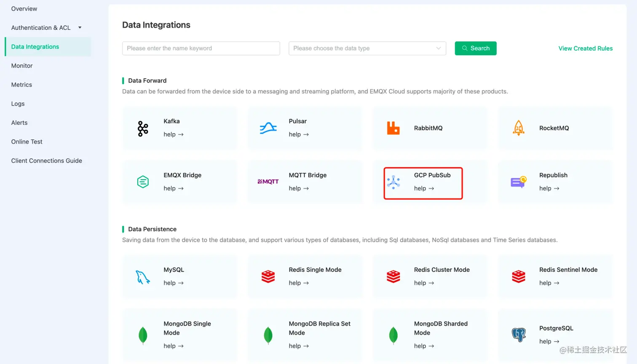Open Monitor in the sidebar
Screen dimensions: 637x364
[22, 66]
